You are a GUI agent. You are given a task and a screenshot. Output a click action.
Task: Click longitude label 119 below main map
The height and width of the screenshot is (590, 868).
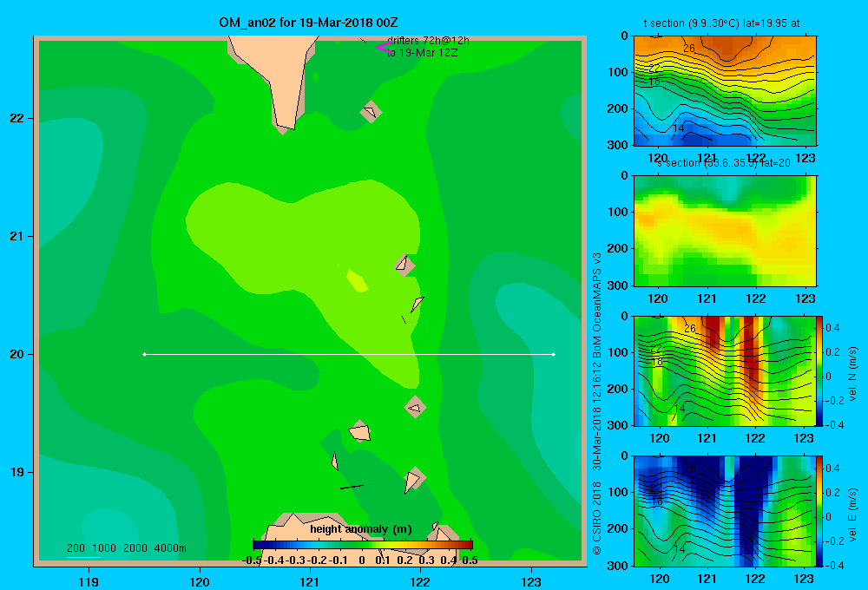point(89,581)
